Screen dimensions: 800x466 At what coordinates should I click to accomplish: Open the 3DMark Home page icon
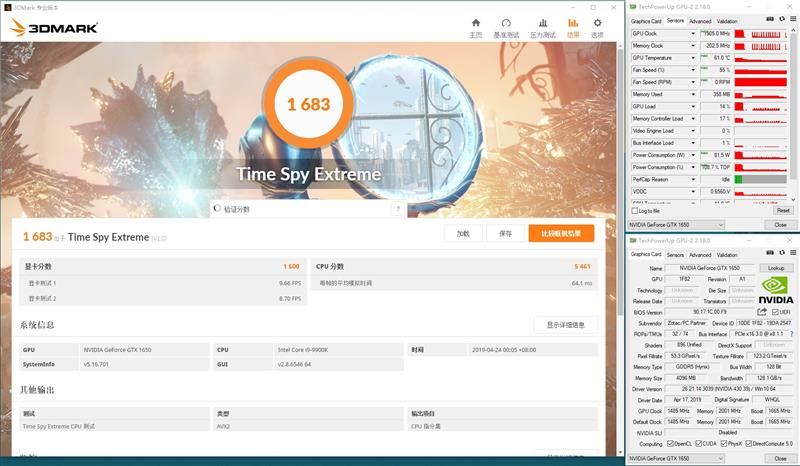point(476,23)
